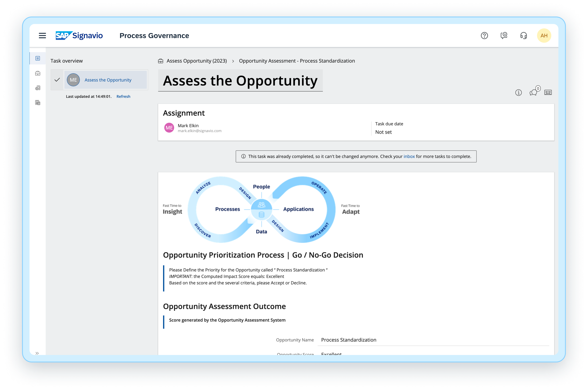Viewport: 588px width, 390px height.
Task: Select the reports clipboard-calculator icon in sidebar
Action: [x=38, y=102]
